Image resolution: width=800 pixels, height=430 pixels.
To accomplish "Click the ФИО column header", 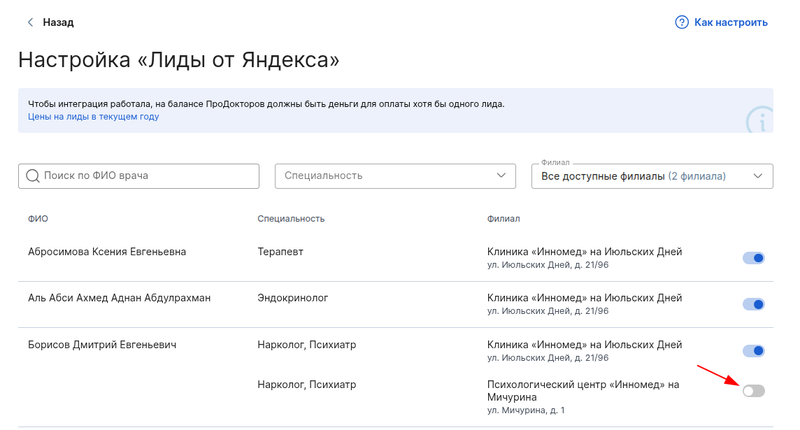I will 38,219.
